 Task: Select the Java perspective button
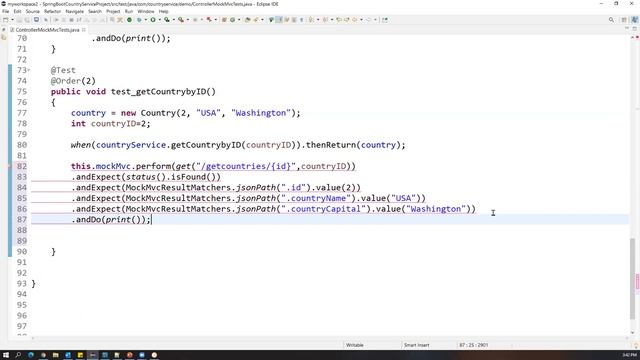635,20
